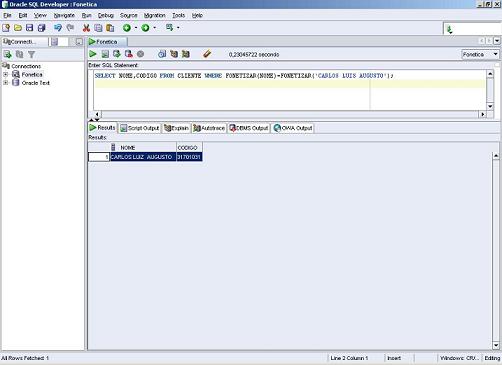502x365 pixels.
Task: Click the Undo arrow icon
Action: click(x=58, y=28)
